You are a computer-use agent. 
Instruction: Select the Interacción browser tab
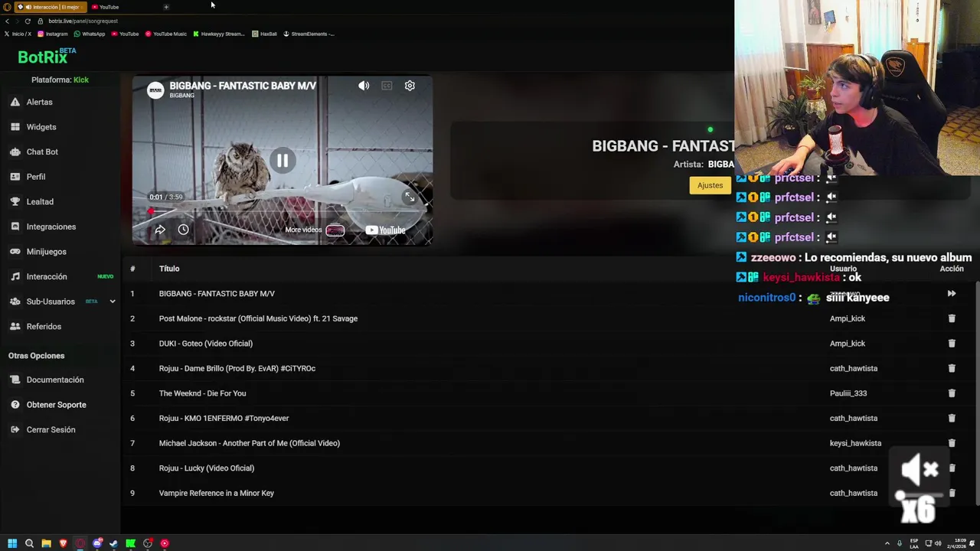tap(51, 7)
